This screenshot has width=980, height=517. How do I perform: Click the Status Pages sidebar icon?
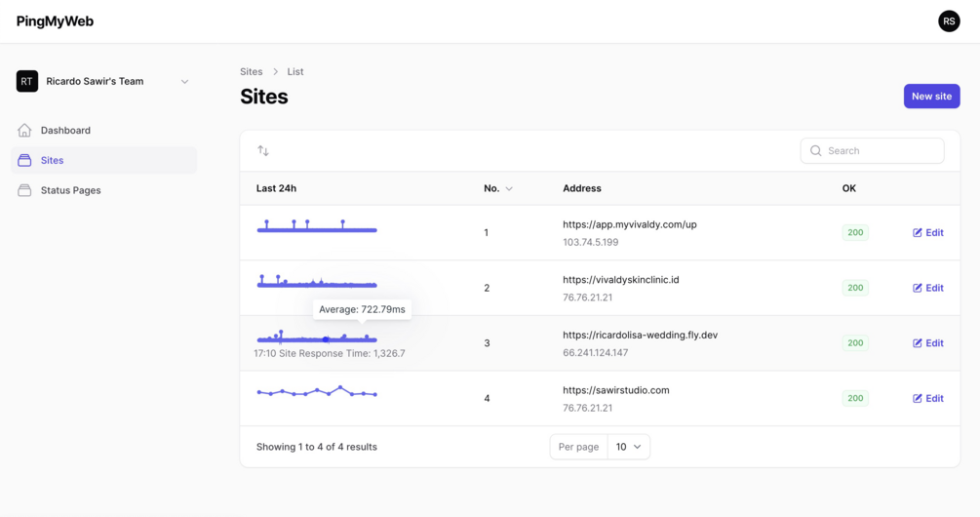click(x=24, y=190)
